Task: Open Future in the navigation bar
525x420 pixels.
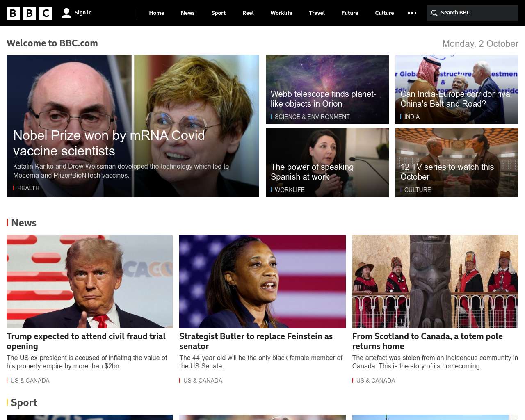Action: pyautogui.click(x=350, y=13)
